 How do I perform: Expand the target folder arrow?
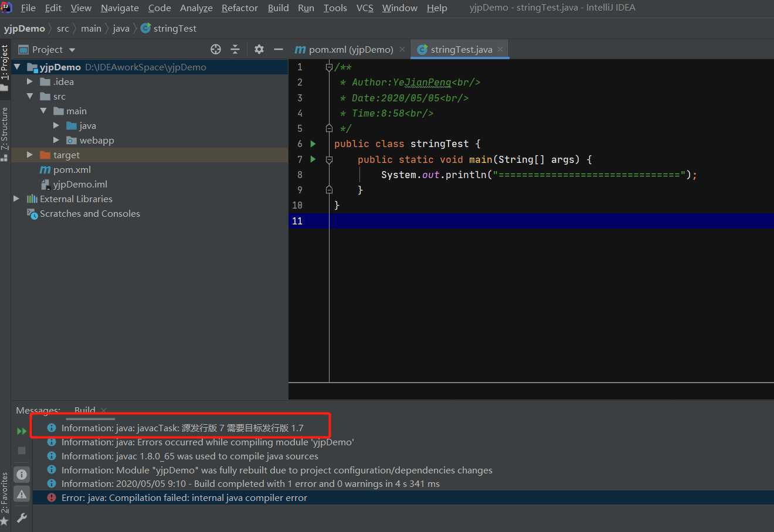30,155
